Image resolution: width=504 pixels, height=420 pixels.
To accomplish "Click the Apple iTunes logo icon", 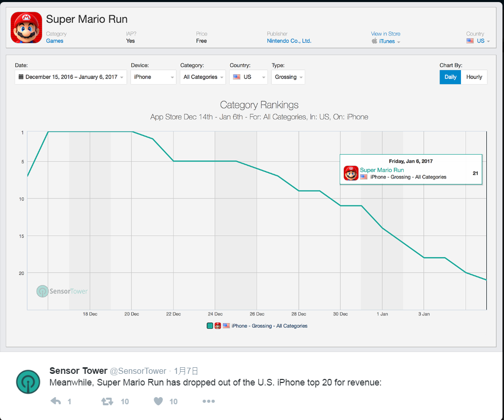I will [x=374, y=41].
